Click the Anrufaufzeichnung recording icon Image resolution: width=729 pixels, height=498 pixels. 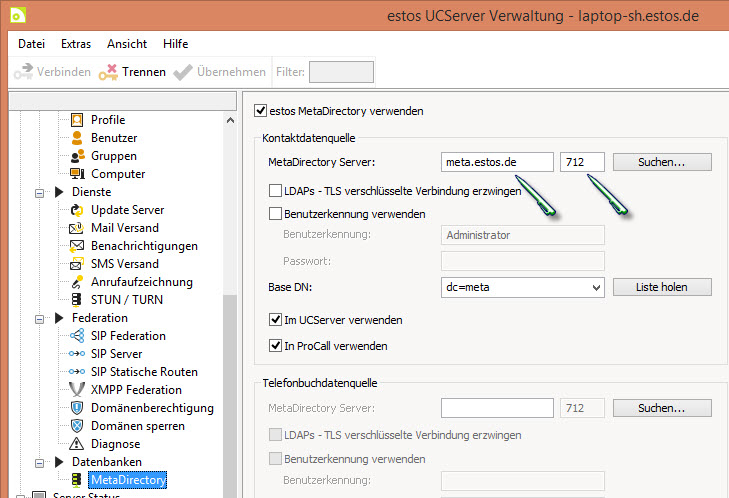click(x=77, y=282)
